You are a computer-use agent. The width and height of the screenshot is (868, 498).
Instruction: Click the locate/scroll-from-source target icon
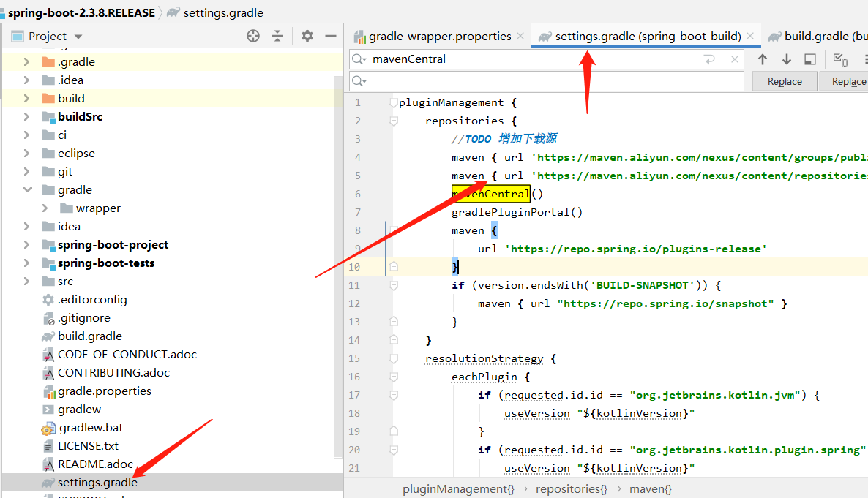point(253,36)
